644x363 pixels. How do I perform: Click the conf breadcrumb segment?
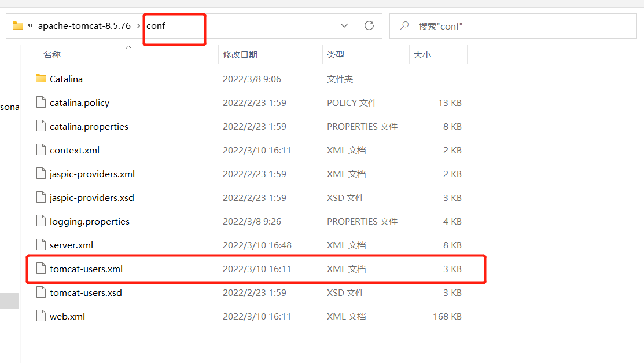pos(156,26)
